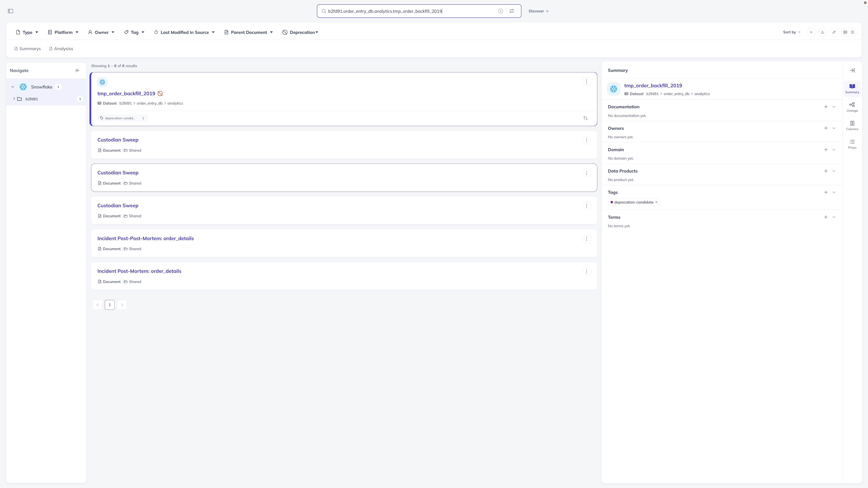Collapse the Terms section chevron
Image resolution: width=868 pixels, height=488 pixels.
[x=834, y=217]
